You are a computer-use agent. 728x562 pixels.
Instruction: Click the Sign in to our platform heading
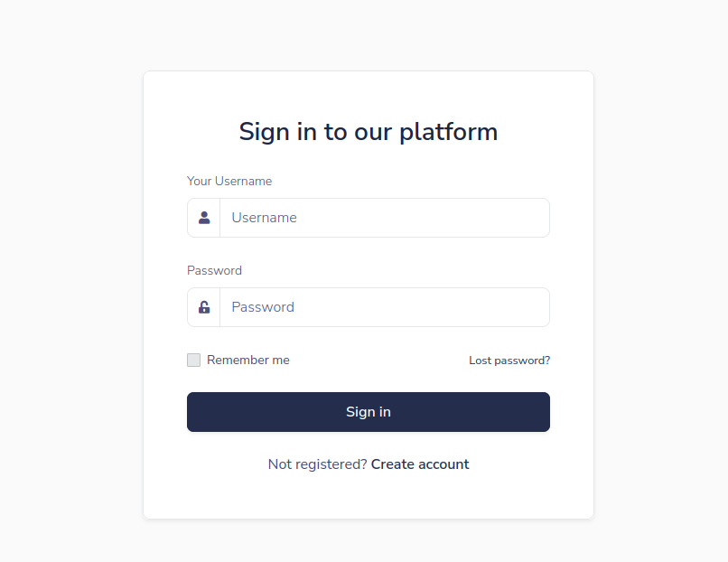(x=369, y=131)
